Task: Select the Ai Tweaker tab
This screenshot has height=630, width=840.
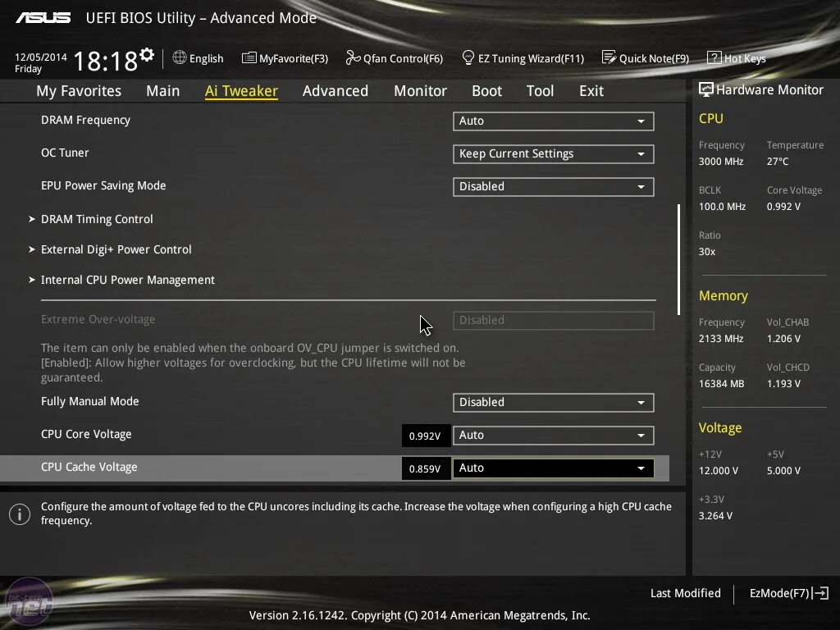Action: coord(241,91)
